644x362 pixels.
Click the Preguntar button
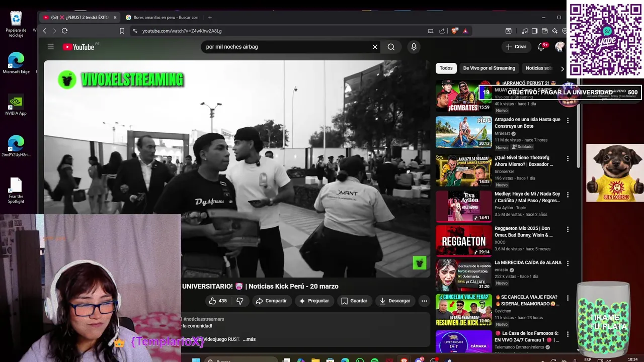click(313, 301)
